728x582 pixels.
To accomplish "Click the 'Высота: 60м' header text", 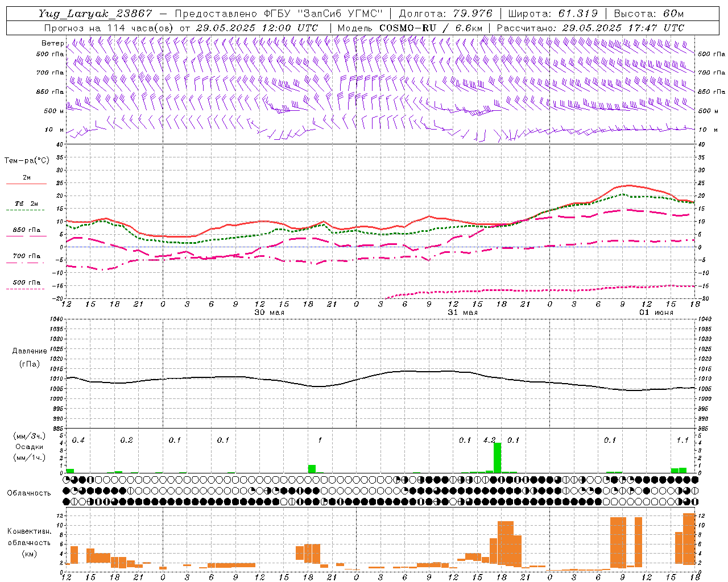I will [x=649, y=14].
